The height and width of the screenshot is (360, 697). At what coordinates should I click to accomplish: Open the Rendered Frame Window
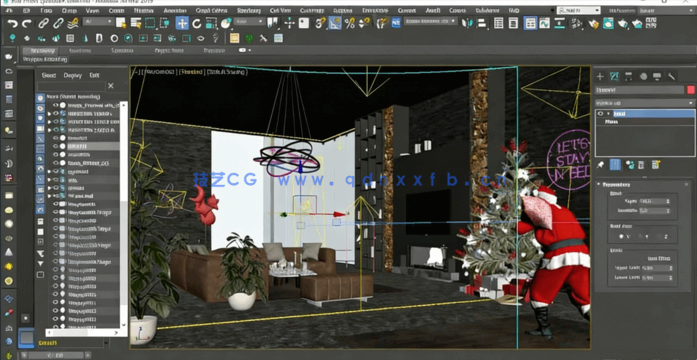(608, 23)
